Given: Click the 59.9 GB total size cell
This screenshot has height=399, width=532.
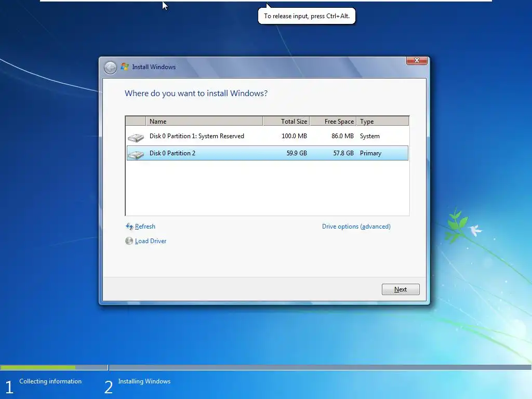Looking at the screenshot, I should (297, 153).
